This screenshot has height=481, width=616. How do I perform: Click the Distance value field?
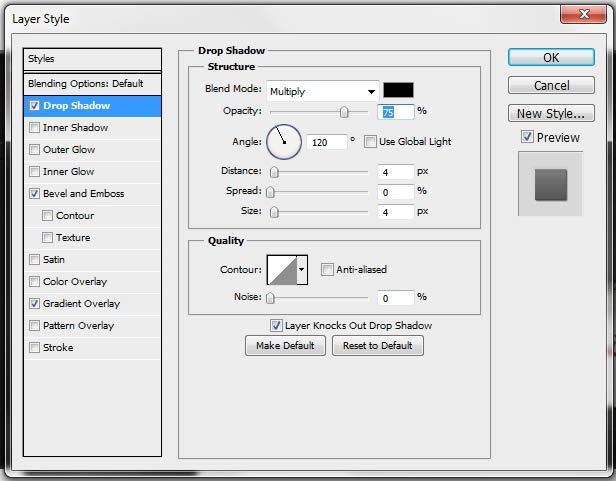(x=396, y=172)
